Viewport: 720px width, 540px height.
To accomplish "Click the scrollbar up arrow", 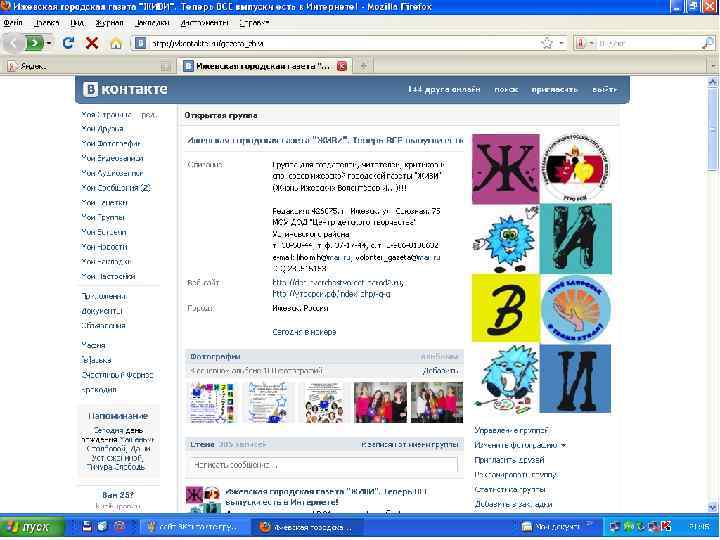I will 712,82.
